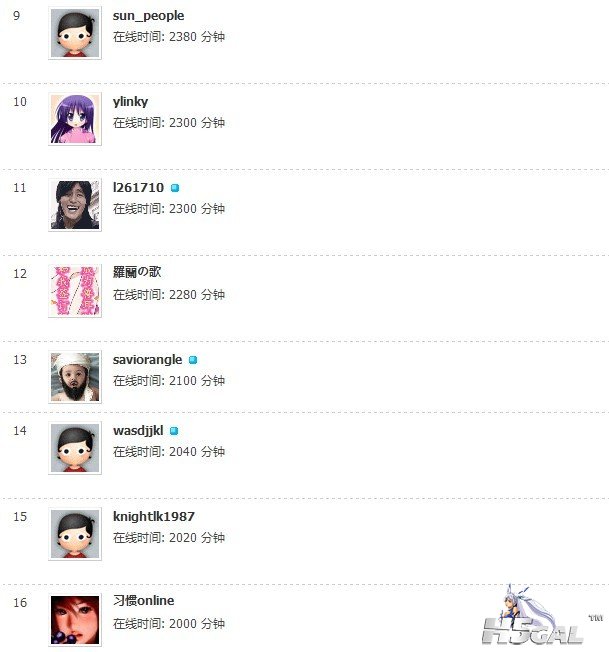This screenshot has width=609, height=652.
Task: Click 习惯online's red-toned face avatar
Action: (x=75, y=620)
